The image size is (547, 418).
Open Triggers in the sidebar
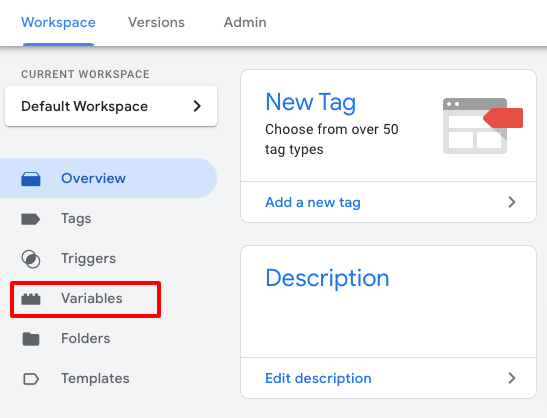click(x=108, y=259)
